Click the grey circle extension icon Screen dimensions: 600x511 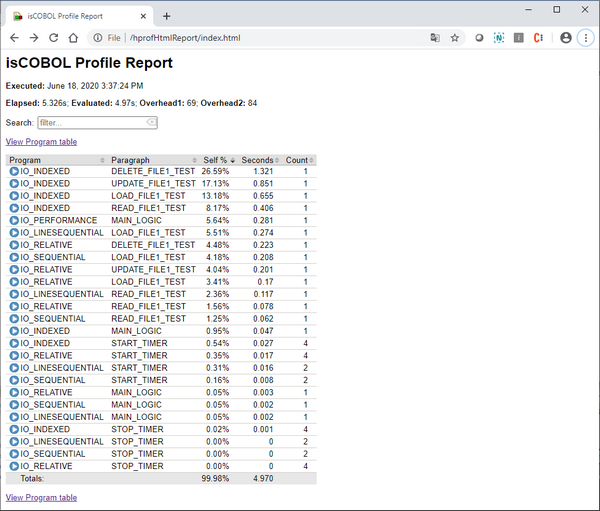tap(479, 38)
